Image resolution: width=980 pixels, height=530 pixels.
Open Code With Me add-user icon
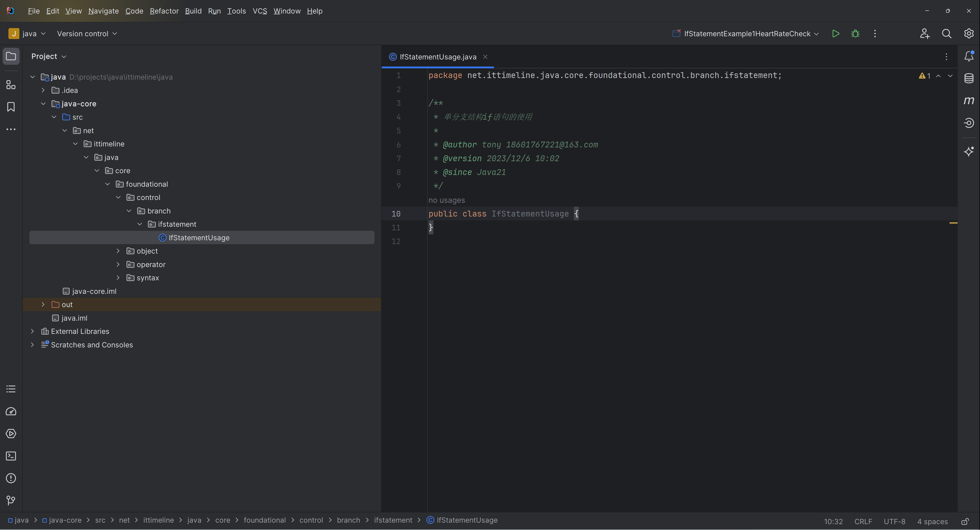point(925,33)
